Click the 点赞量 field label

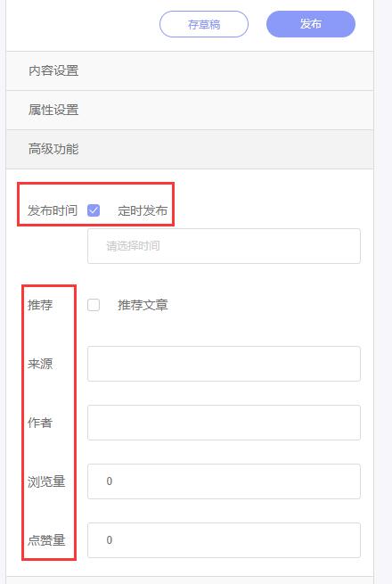point(46,540)
